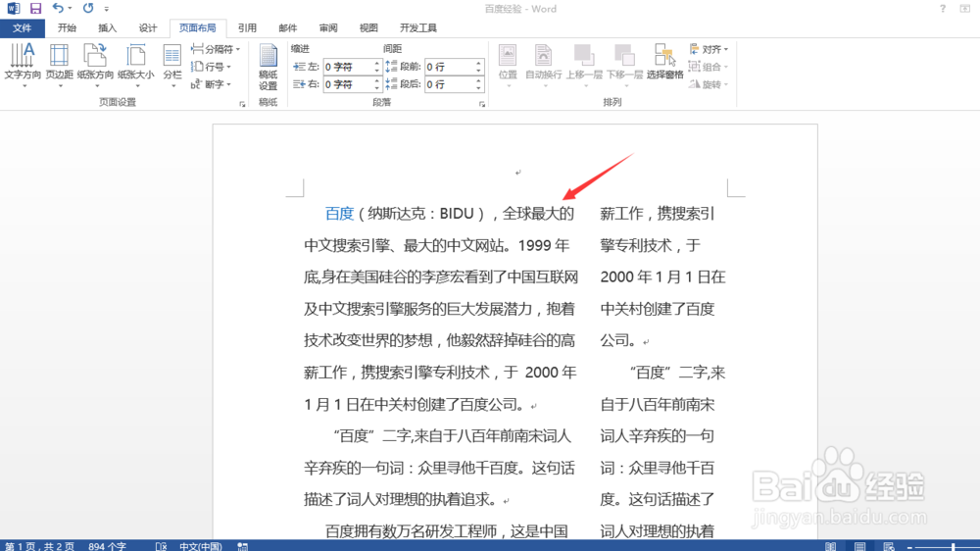Adjust the right indent spinner arrows

point(377,84)
